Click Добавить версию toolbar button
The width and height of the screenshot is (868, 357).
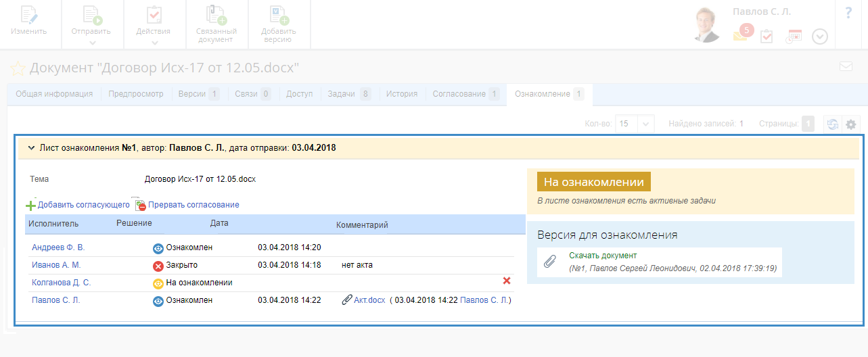coord(279,24)
